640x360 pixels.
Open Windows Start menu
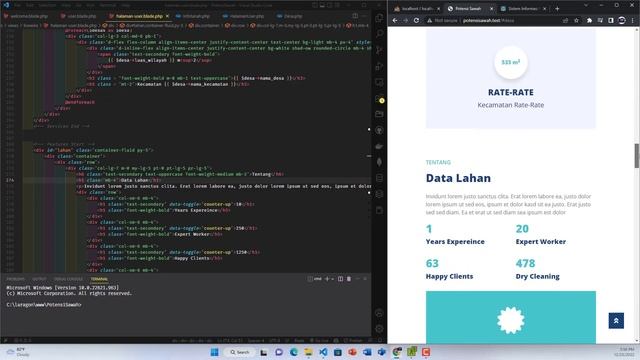coord(214,352)
